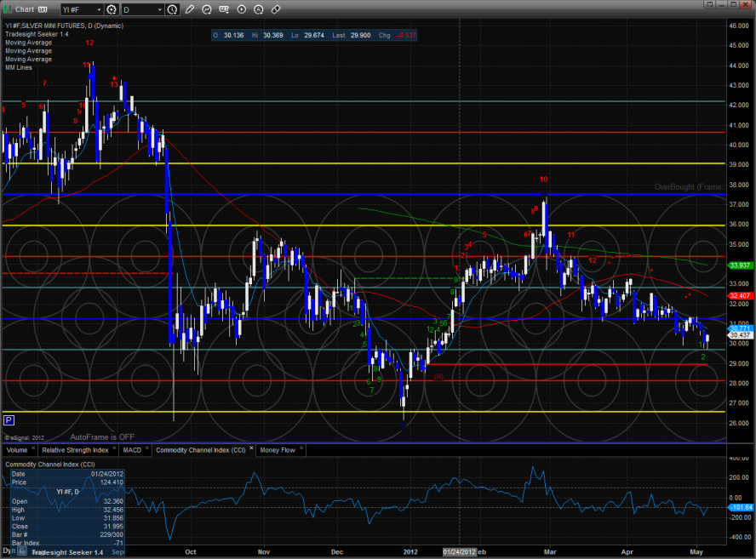Switch to the MACD tab
This screenshot has height=559, width=756.
[x=132, y=448]
